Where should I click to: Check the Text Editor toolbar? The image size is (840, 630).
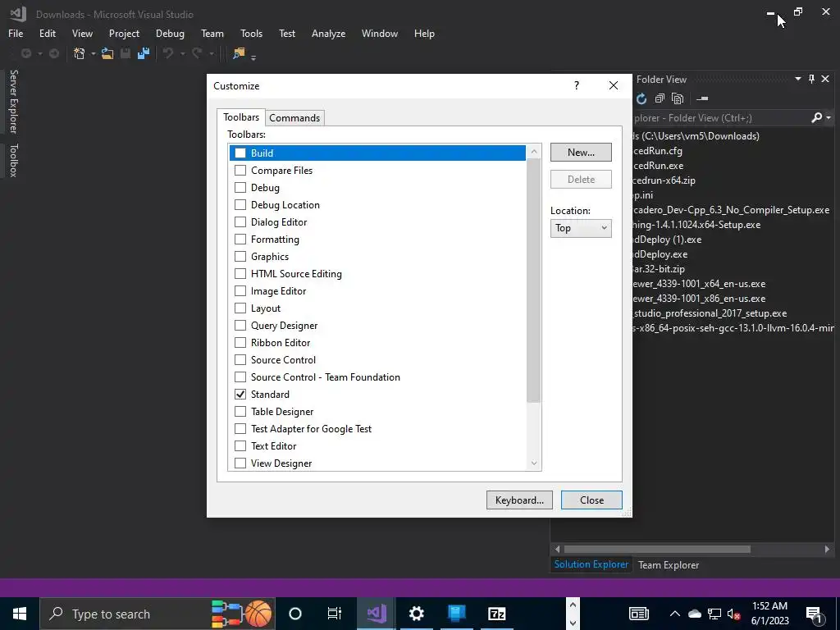point(240,445)
